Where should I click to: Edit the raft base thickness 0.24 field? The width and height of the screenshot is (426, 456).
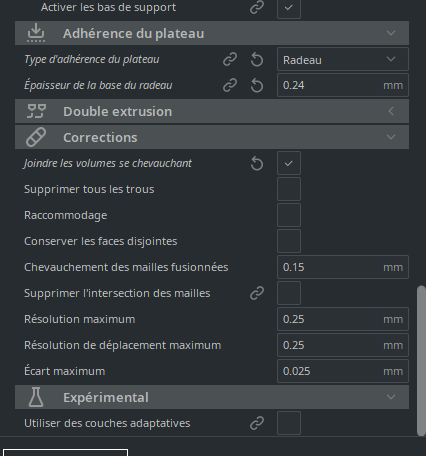tap(343, 85)
